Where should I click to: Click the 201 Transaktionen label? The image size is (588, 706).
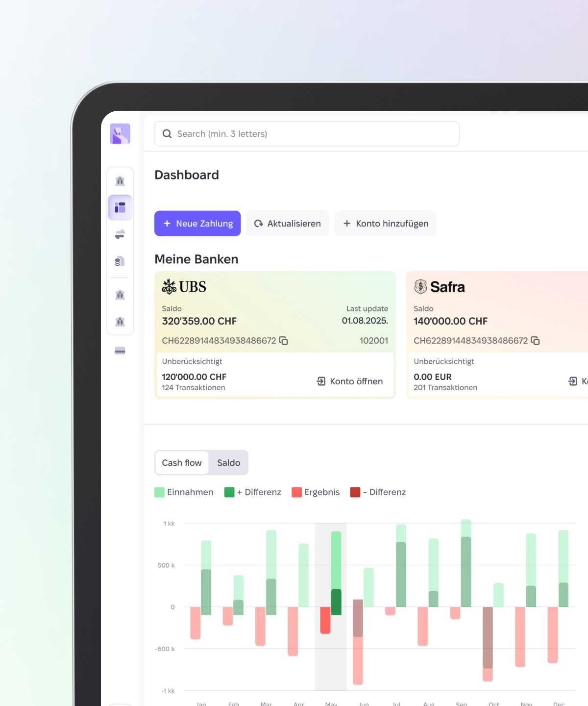445,387
